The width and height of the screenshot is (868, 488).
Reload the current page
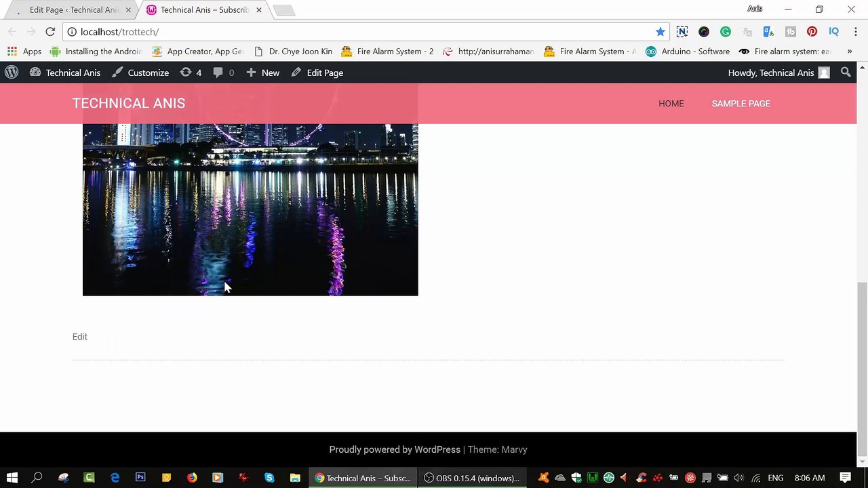coord(50,32)
